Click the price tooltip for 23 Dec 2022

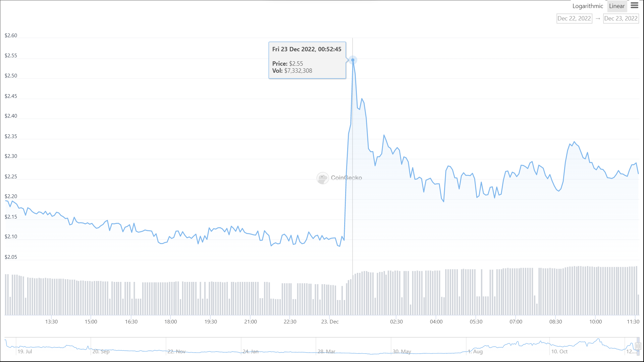[307, 60]
